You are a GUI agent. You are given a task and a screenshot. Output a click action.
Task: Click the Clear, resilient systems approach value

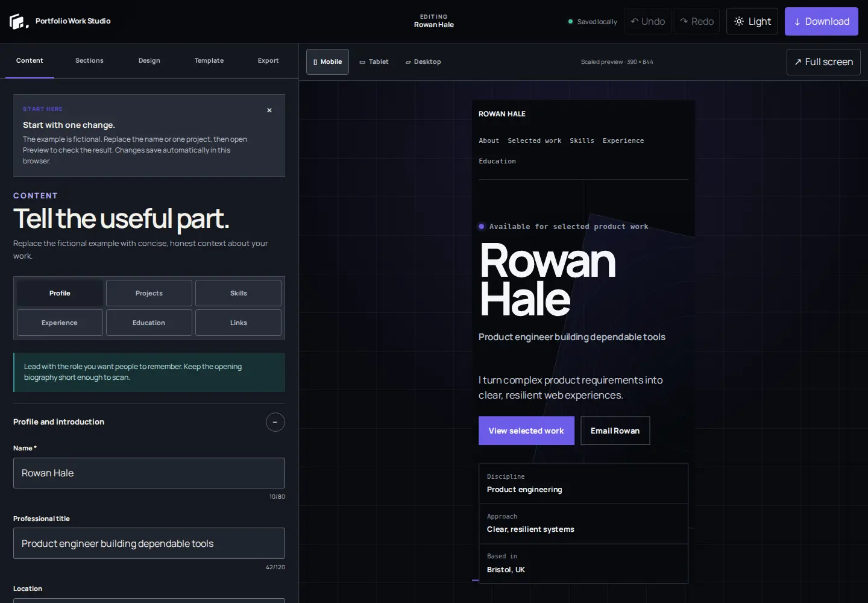point(530,529)
